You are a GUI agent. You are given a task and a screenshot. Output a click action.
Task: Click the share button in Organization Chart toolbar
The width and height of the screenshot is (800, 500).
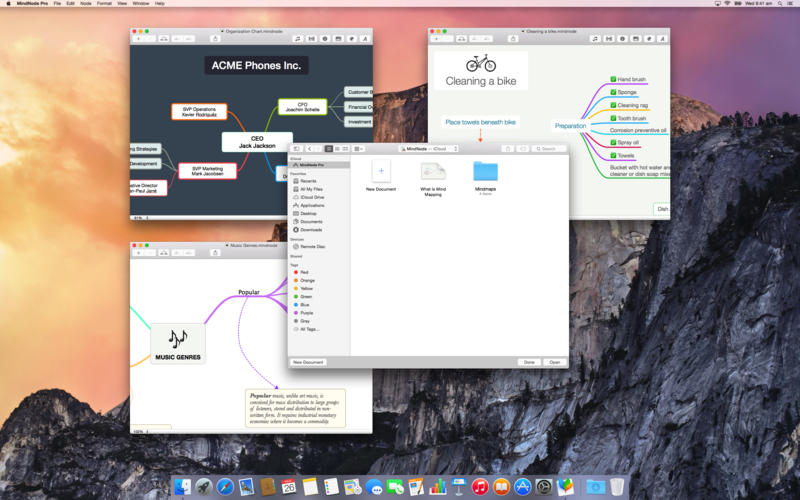[216, 38]
